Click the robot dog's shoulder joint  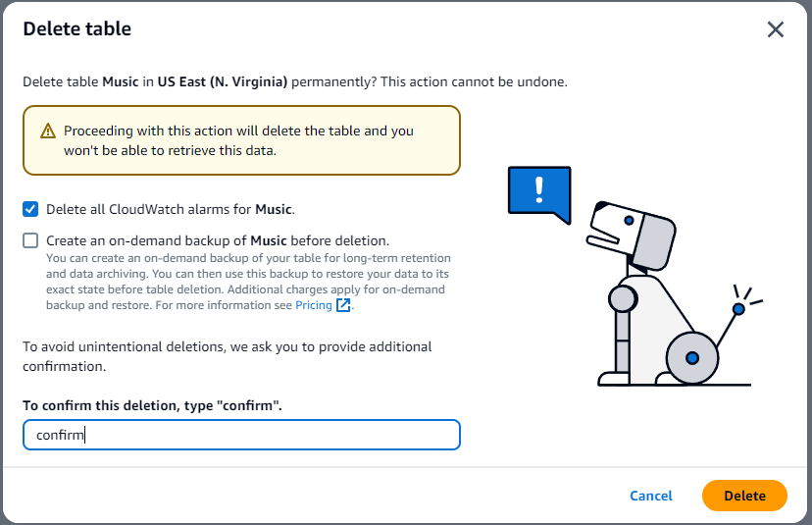click(623, 297)
